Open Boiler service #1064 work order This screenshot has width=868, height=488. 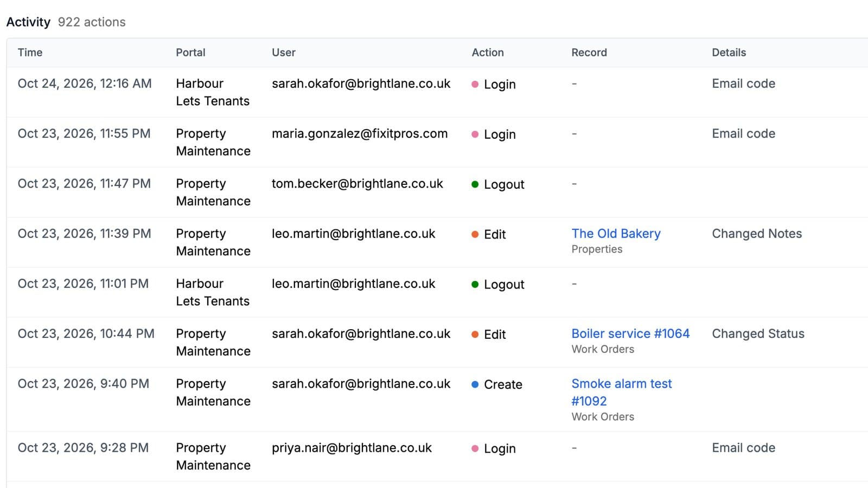tap(630, 333)
